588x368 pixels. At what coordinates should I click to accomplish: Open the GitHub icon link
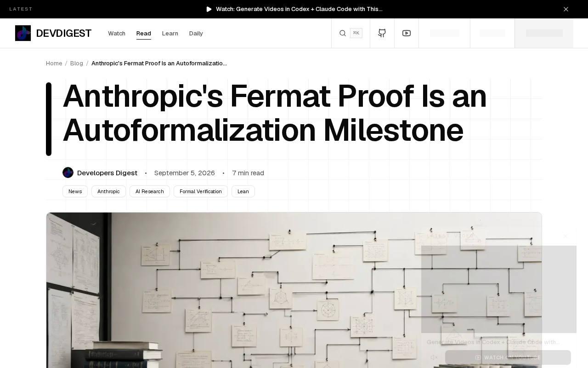click(x=382, y=33)
